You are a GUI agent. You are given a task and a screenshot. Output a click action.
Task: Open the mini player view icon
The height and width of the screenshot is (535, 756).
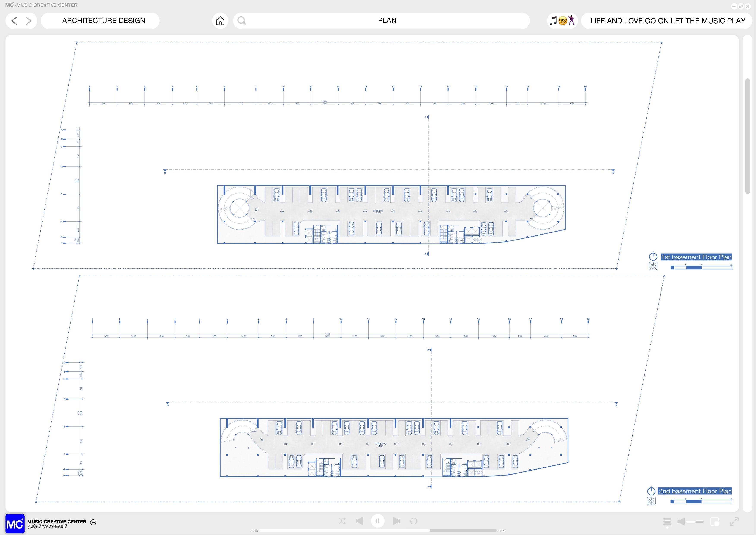coord(715,521)
